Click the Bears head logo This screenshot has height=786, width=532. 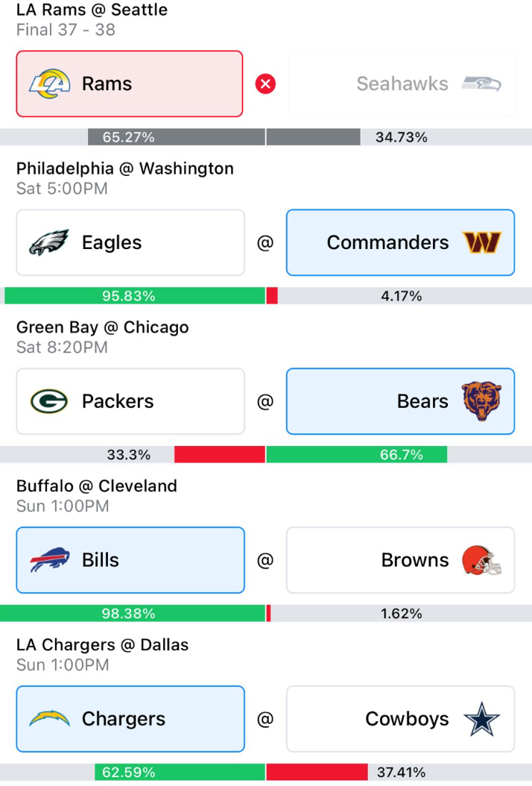481,401
